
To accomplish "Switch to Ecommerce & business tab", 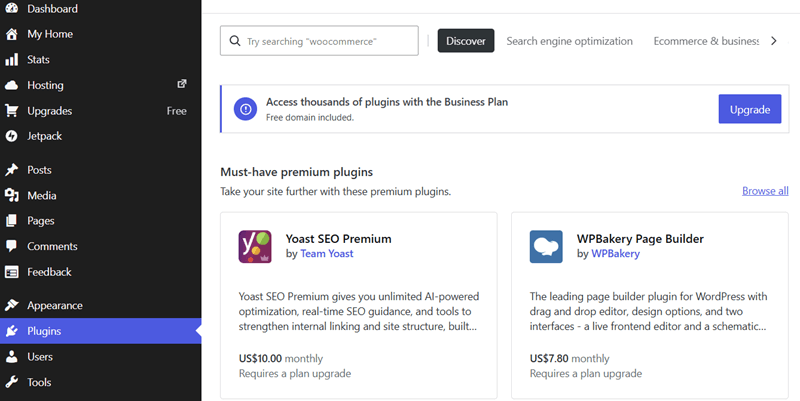I will point(706,41).
